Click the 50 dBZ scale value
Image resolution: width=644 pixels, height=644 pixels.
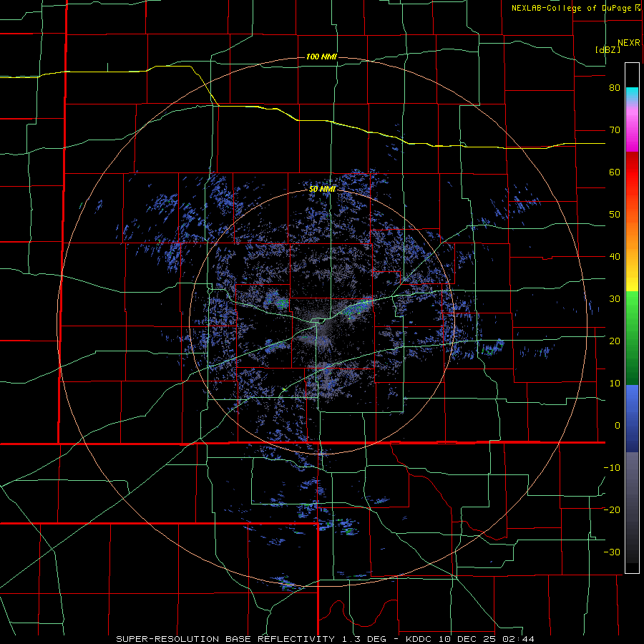click(615, 215)
